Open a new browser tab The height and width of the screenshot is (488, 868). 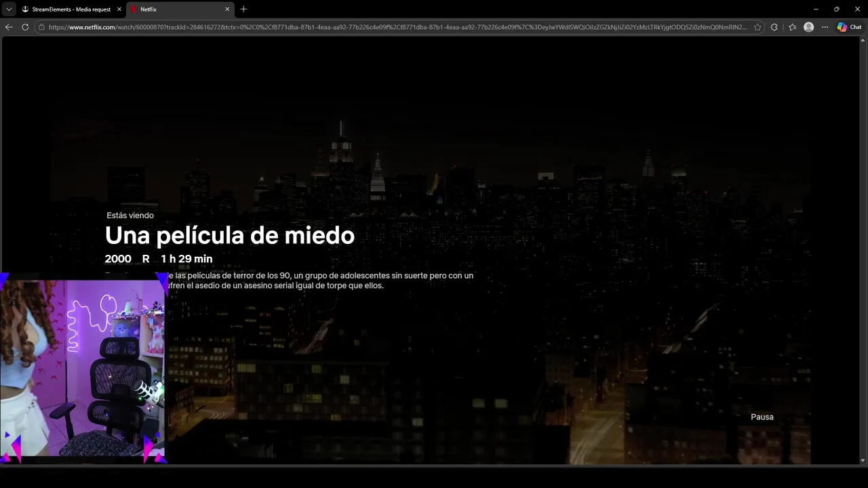click(x=243, y=9)
